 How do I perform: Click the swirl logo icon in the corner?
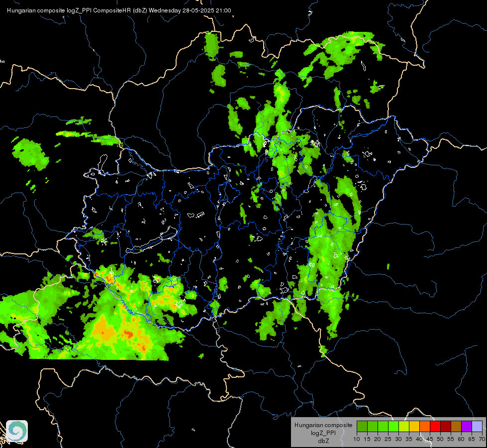pos(17,431)
